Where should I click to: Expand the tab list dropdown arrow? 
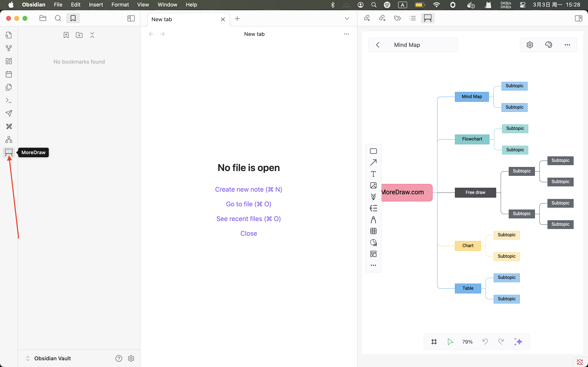(x=347, y=19)
